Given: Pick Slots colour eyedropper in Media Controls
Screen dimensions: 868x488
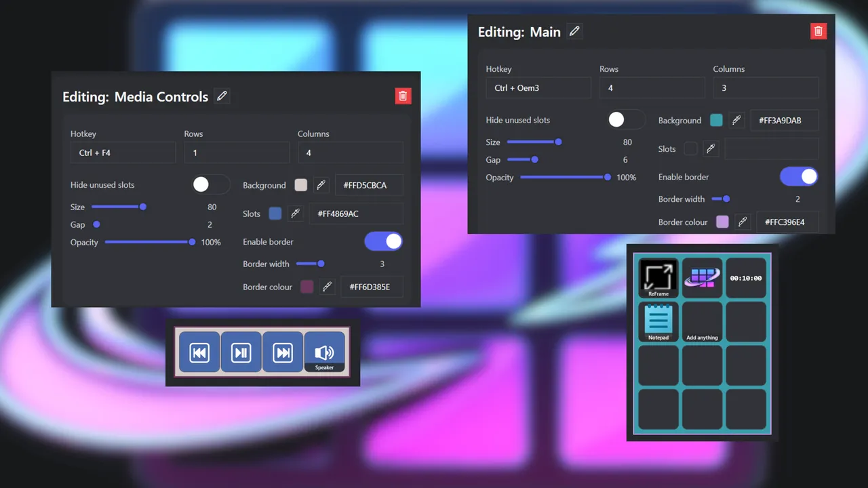Looking at the screenshot, I should [295, 213].
